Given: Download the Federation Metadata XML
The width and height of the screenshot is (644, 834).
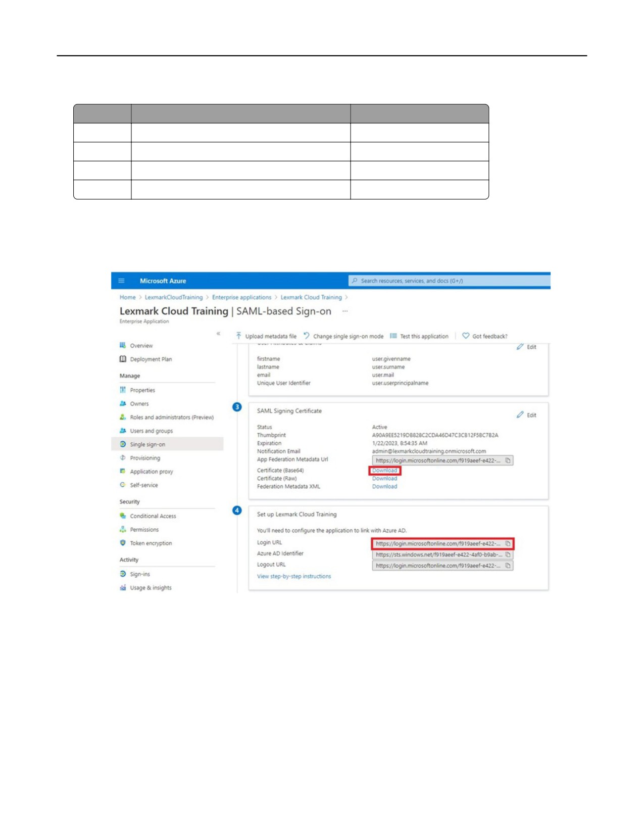Looking at the screenshot, I should [384, 487].
